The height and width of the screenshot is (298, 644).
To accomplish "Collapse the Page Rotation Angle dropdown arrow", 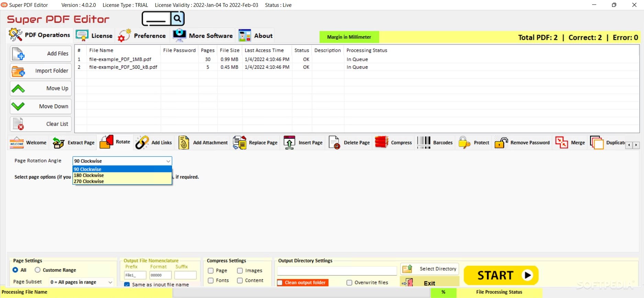I will [x=168, y=161].
